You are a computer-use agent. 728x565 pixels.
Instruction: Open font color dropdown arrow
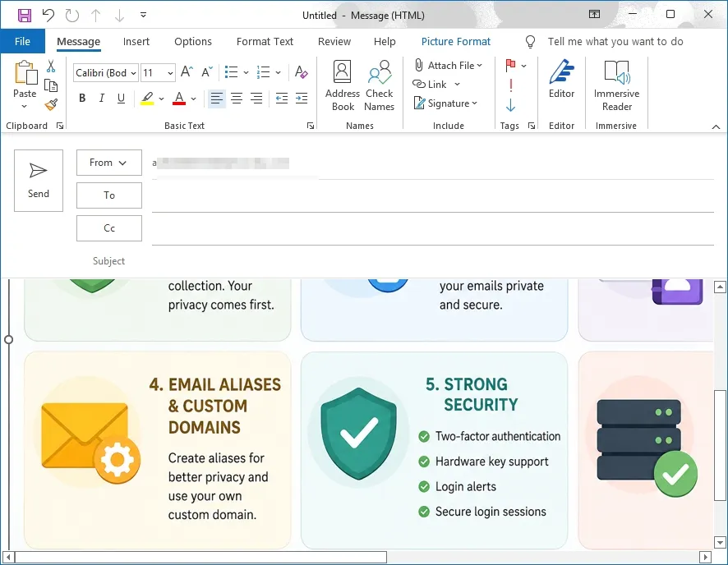(x=194, y=99)
